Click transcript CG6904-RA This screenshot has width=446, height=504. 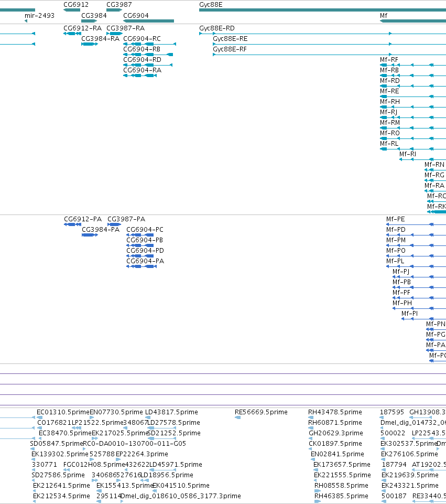(142, 70)
